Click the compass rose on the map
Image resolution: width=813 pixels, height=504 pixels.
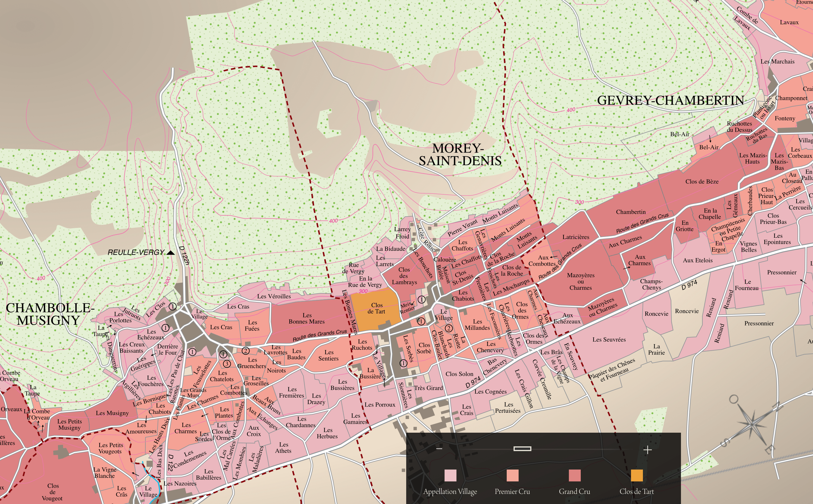(x=752, y=424)
